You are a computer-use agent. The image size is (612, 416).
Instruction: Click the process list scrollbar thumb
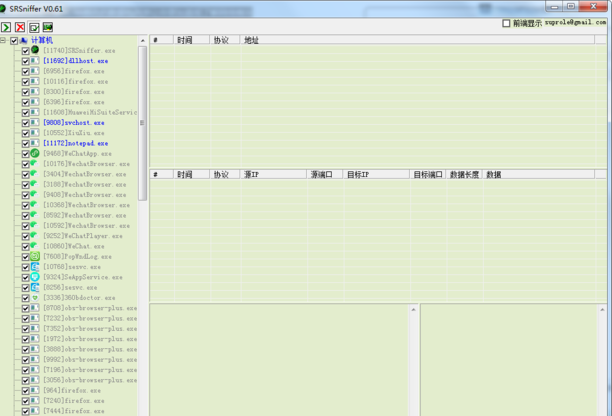[142, 123]
